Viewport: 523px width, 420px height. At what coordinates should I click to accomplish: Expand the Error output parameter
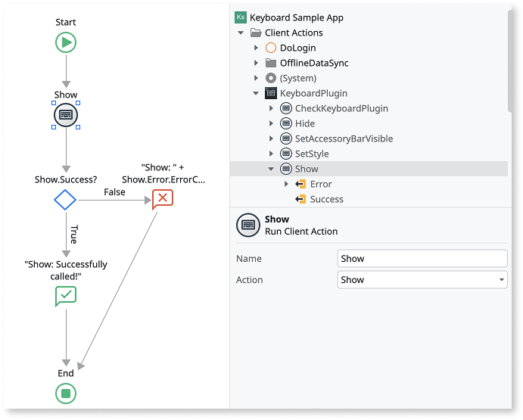tap(286, 184)
